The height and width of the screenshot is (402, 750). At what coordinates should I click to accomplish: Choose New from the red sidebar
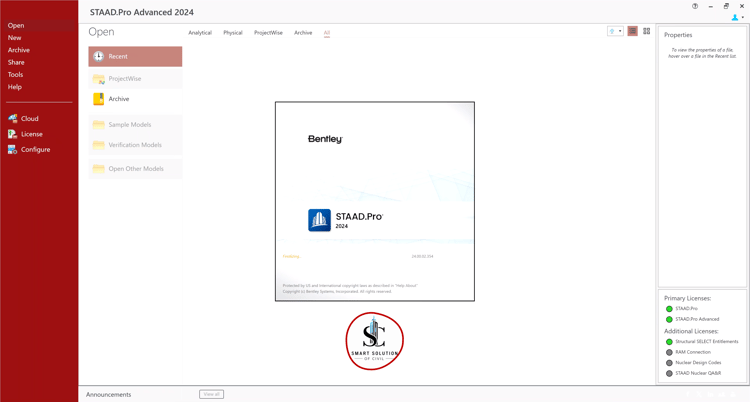coord(14,38)
